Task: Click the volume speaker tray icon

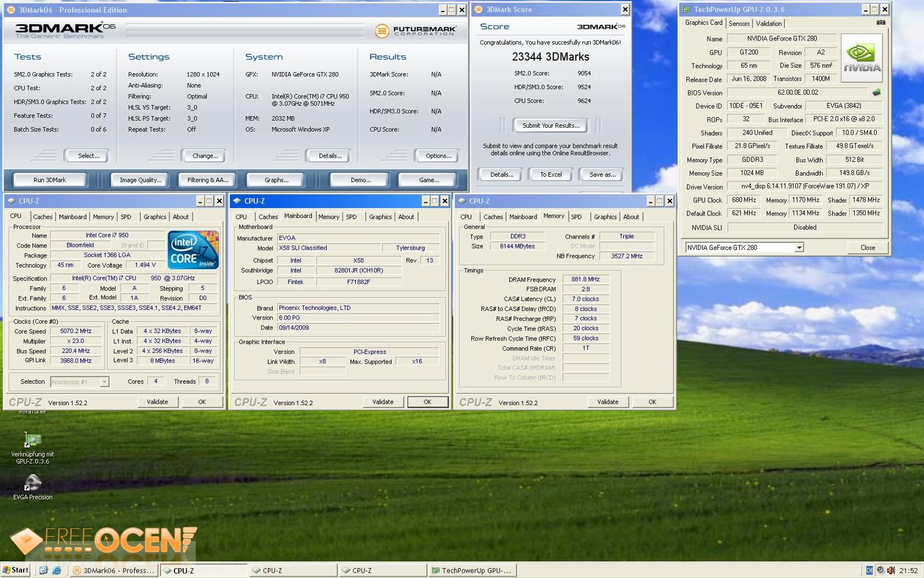Action: [891, 570]
